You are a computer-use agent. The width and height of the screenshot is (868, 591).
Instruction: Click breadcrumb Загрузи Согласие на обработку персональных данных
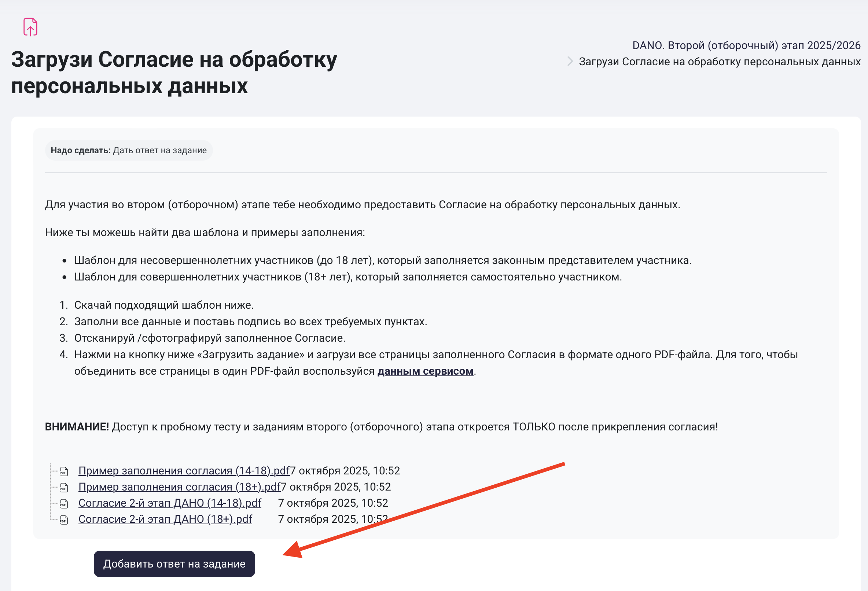[719, 62]
